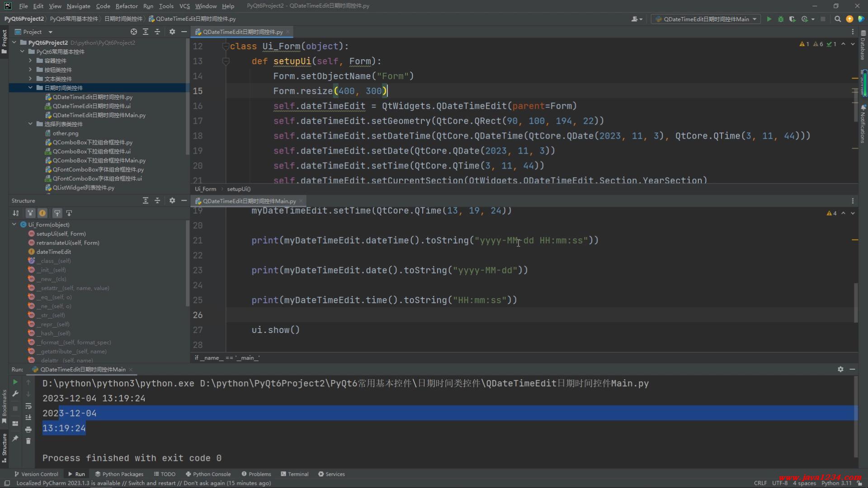Toggle Sort Alphabetically in the Structure panel
This screenshot has width=868, height=488.
16,213
